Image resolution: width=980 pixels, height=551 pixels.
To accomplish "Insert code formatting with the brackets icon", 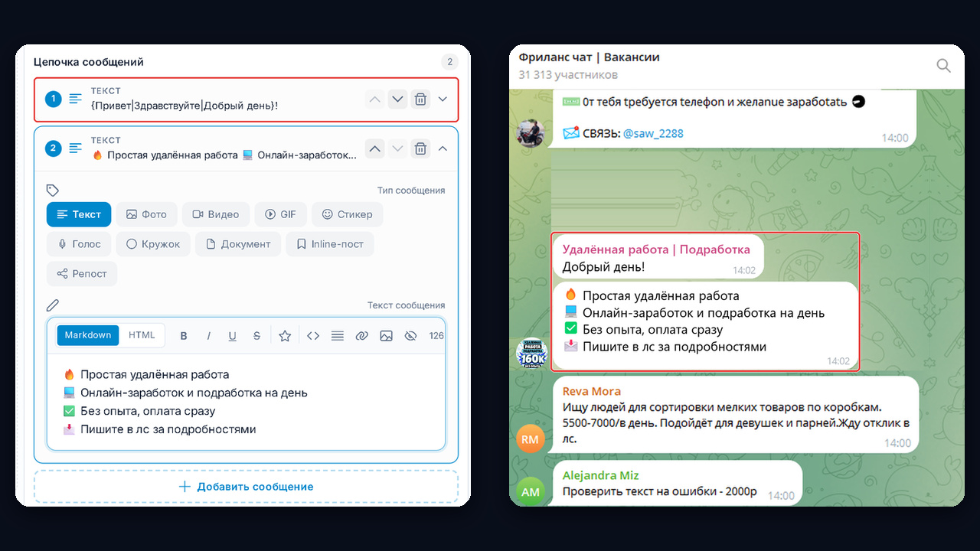I will 312,336.
